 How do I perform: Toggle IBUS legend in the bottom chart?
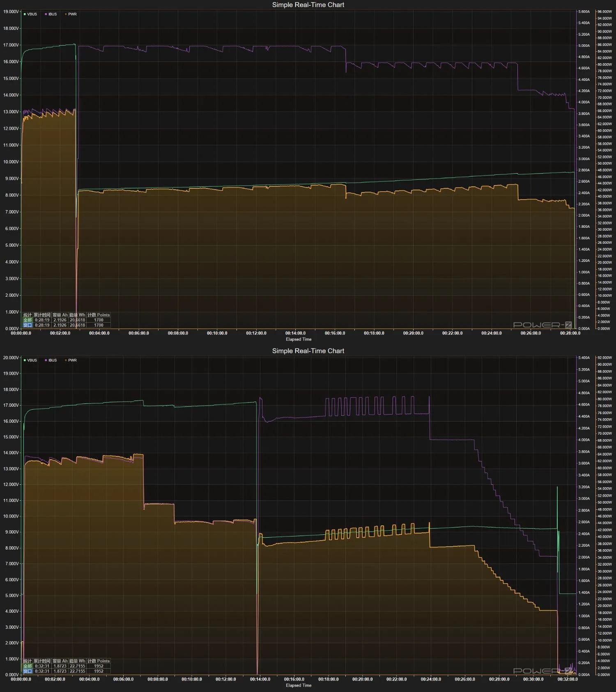(x=51, y=360)
